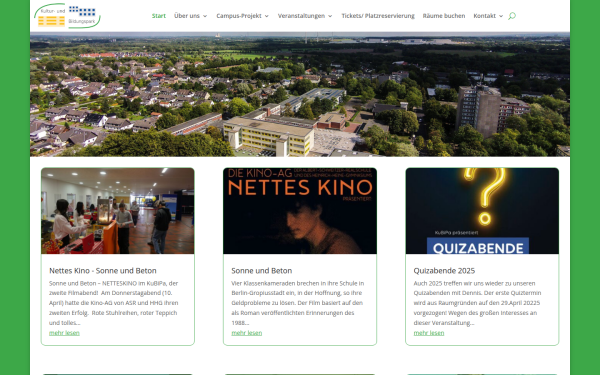Open the Kontakt menu

tap(484, 16)
